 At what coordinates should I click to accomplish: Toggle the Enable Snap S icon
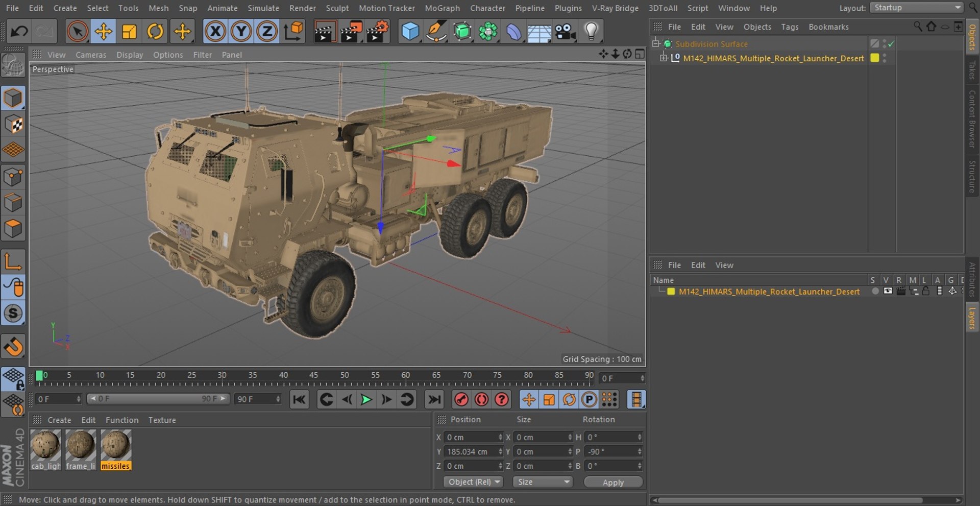[13, 314]
